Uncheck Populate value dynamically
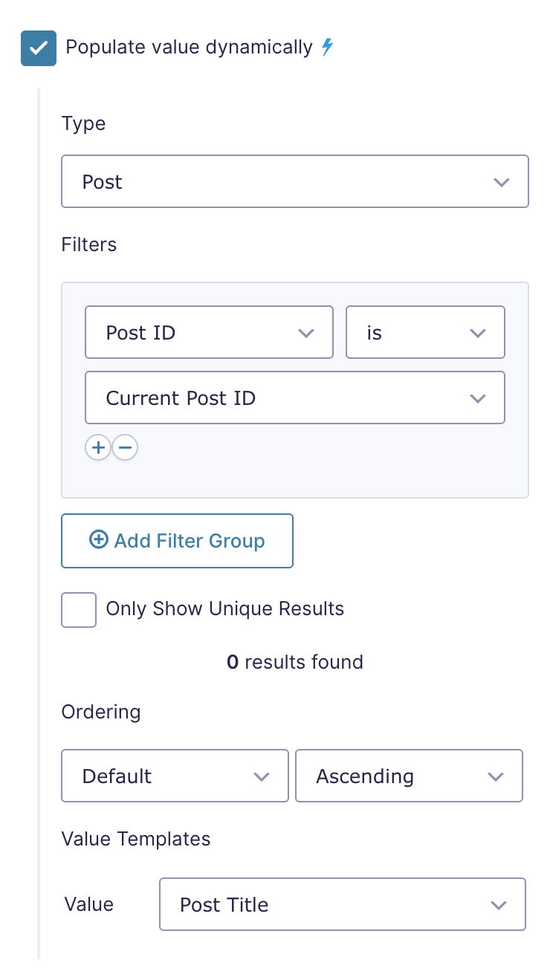Screen dimensions: 550x980 pyautogui.click(x=39, y=48)
